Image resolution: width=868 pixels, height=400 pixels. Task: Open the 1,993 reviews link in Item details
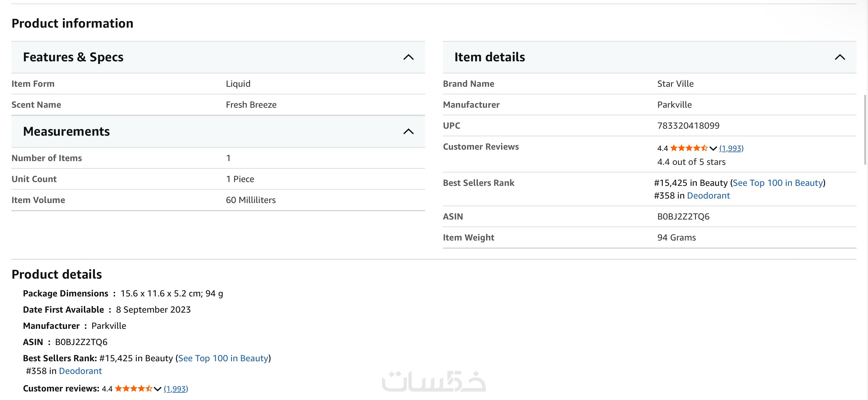pyautogui.click(x=731, y=148)
